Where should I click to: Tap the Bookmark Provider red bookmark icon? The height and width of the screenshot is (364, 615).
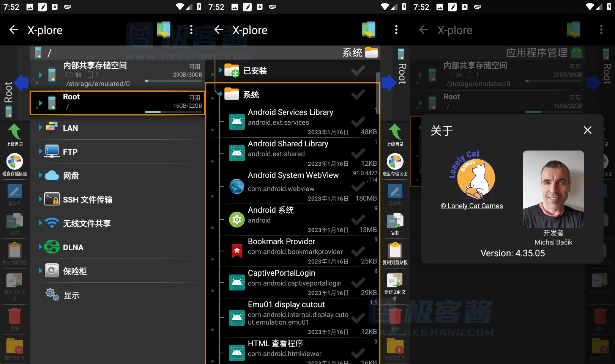click(237, 251)
